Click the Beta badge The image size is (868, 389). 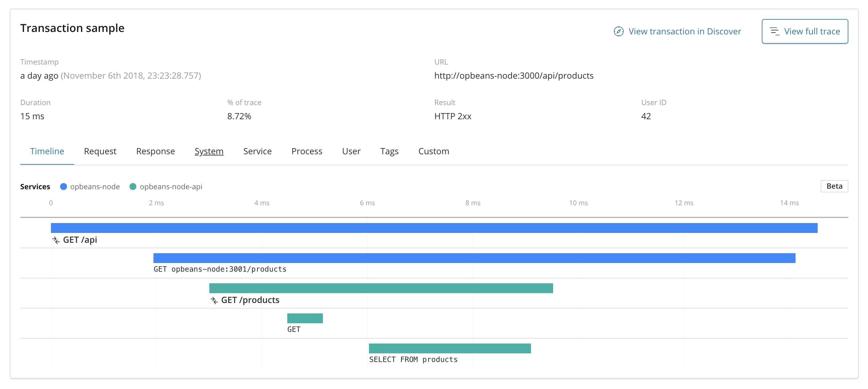(x=834, y=186)
